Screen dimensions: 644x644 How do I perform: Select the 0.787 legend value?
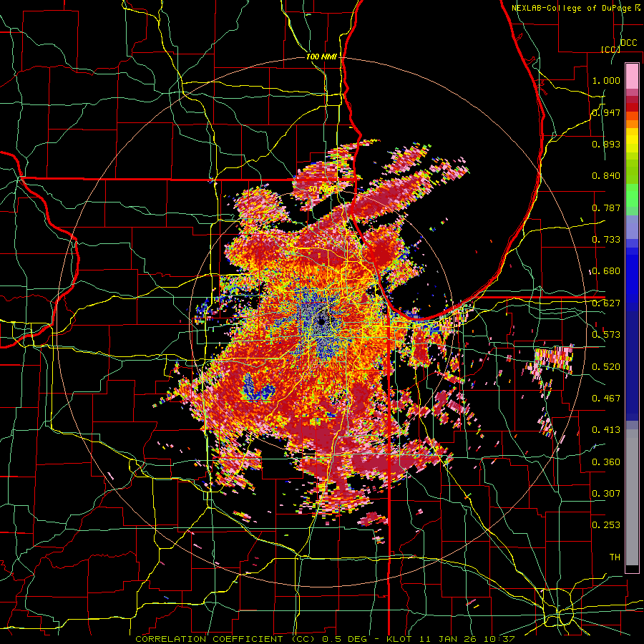(x=606, y=208)
